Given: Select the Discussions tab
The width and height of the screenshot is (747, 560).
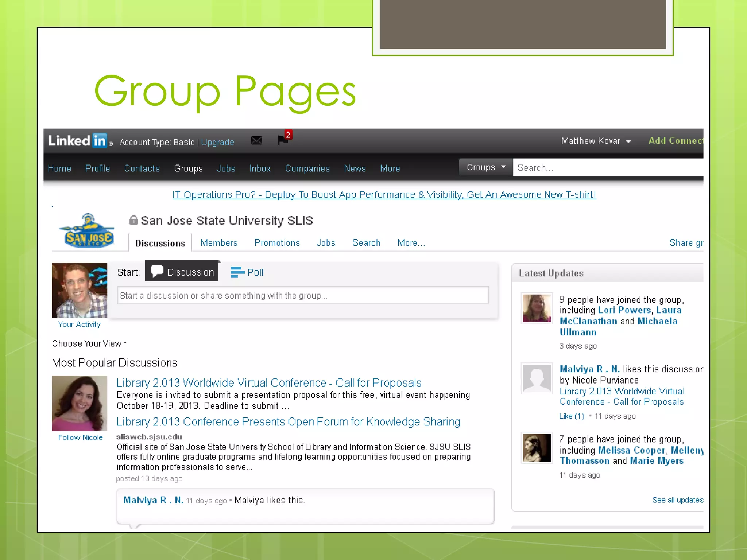Looking at the screenshot, I should (160, 243).
